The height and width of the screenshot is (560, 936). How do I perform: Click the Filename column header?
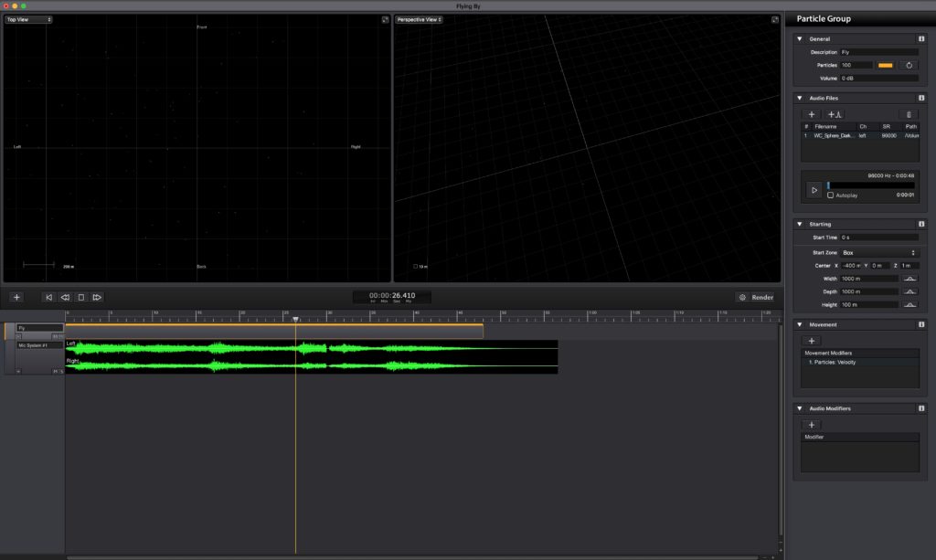pos(825,126)
